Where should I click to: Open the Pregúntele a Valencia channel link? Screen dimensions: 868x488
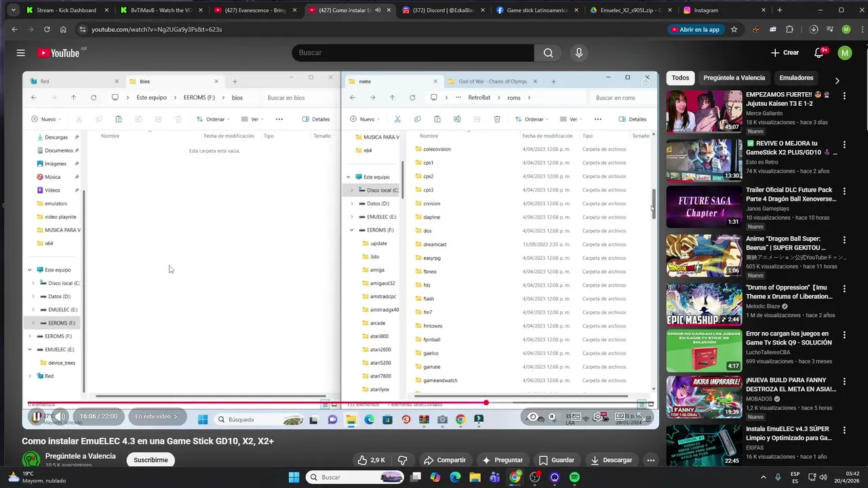(80, 456)
